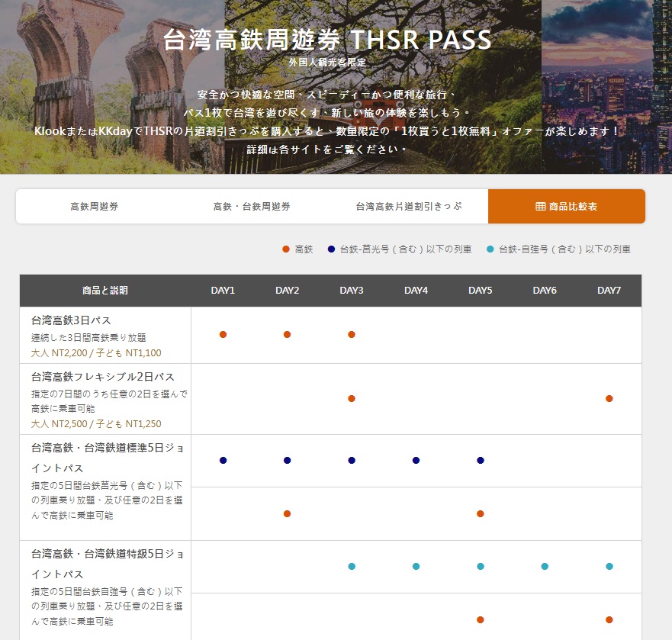Image resolution: width=672 pixels, height=640 pixels.
Task: Click the 大人 NT2,500 / 子ども NT1,250 price
Action: pos(96,423)
